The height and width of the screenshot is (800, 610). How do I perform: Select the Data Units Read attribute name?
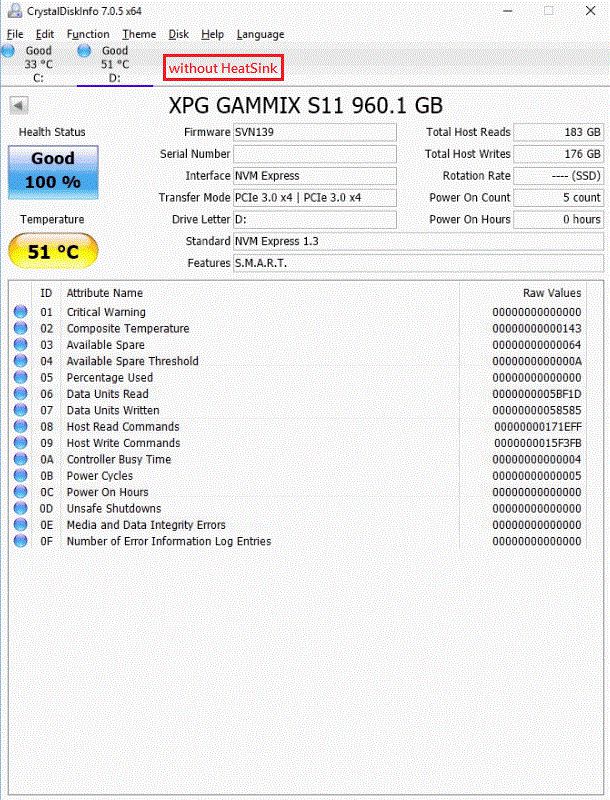click(x=108, y=394)
